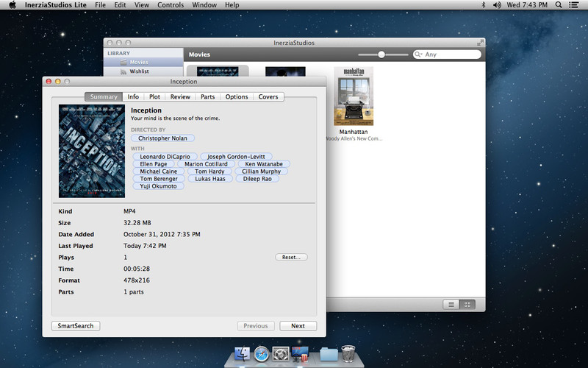Viewport: 588px width, 368px height.
Task: Click the Lukas Haas actor tag
Action: pyautogui.click(x=210, y=179)
